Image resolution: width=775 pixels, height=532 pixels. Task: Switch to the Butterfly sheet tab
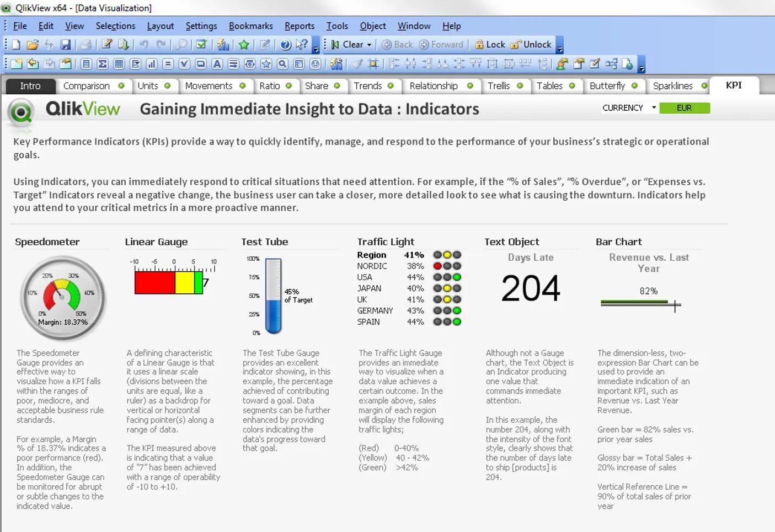(x=613, y=86)
